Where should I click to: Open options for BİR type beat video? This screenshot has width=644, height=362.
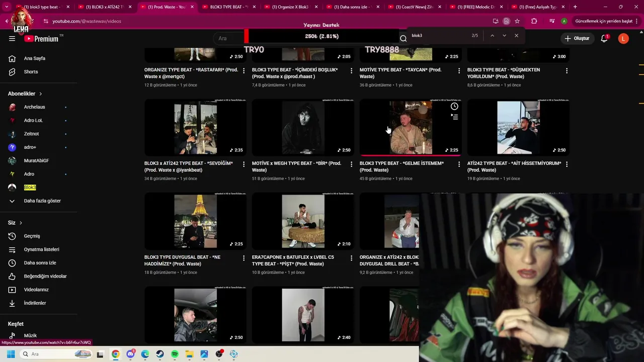(x=351, y=164)
